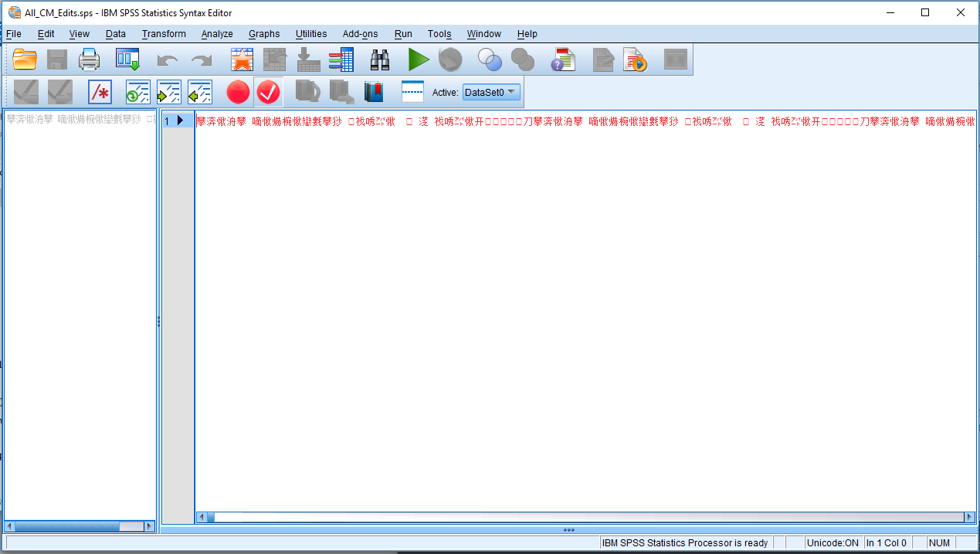Run selection with the green play arrow

pyautogui.click(x=419, y=59)
